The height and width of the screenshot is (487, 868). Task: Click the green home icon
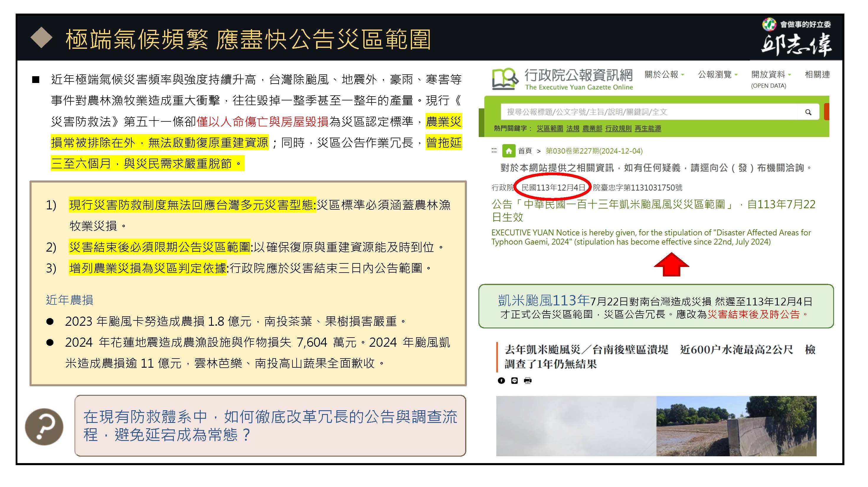pyautogui.click(x=509, y=151)
